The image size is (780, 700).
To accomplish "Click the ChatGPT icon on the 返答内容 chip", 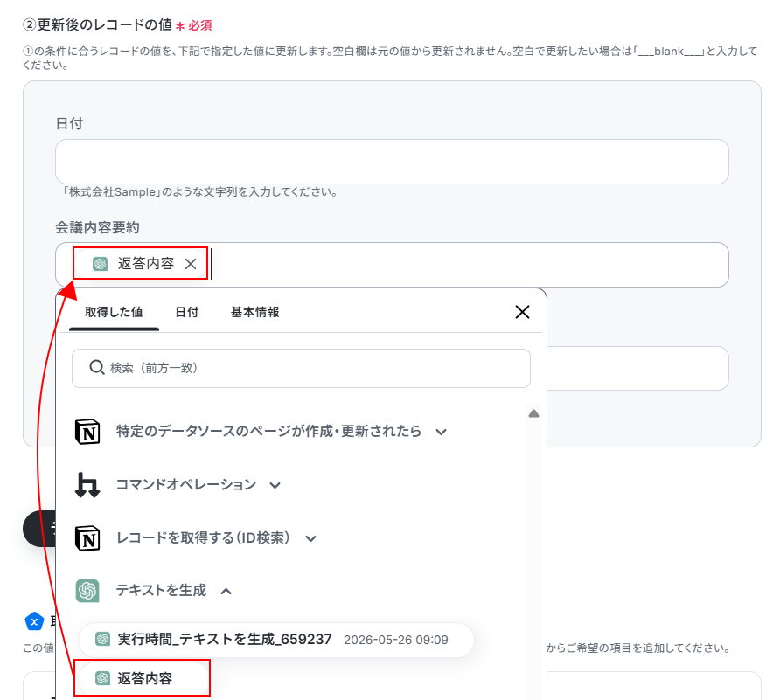I will (x=100, y=264).
